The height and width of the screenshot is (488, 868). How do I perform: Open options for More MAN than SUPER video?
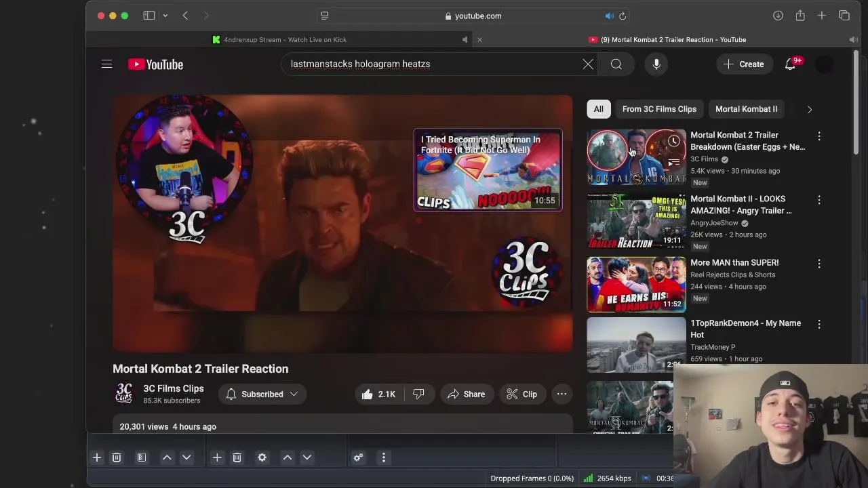click(x=819, y=264)
